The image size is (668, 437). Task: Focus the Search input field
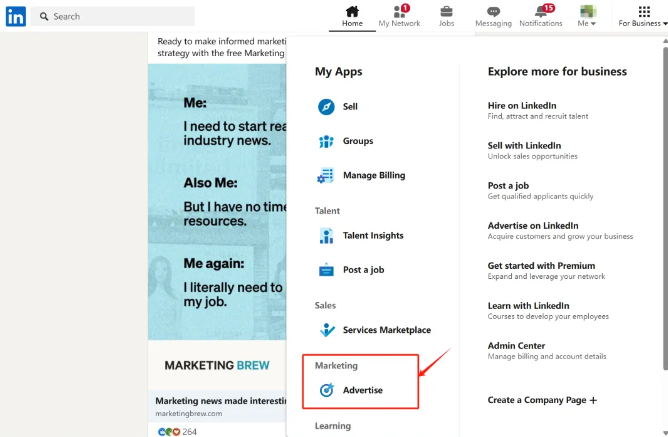(x=113, y=17)
